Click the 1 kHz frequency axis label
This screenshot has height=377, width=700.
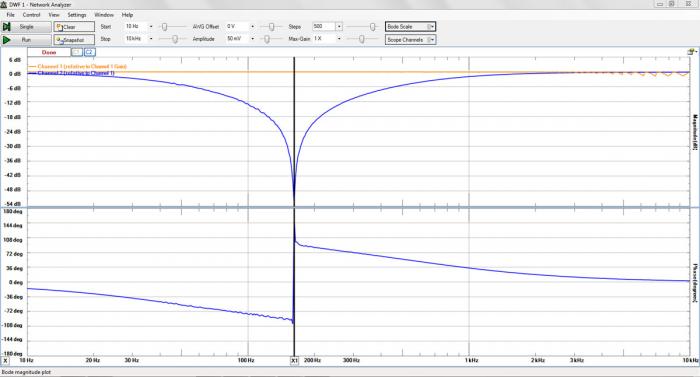[471, 360]
